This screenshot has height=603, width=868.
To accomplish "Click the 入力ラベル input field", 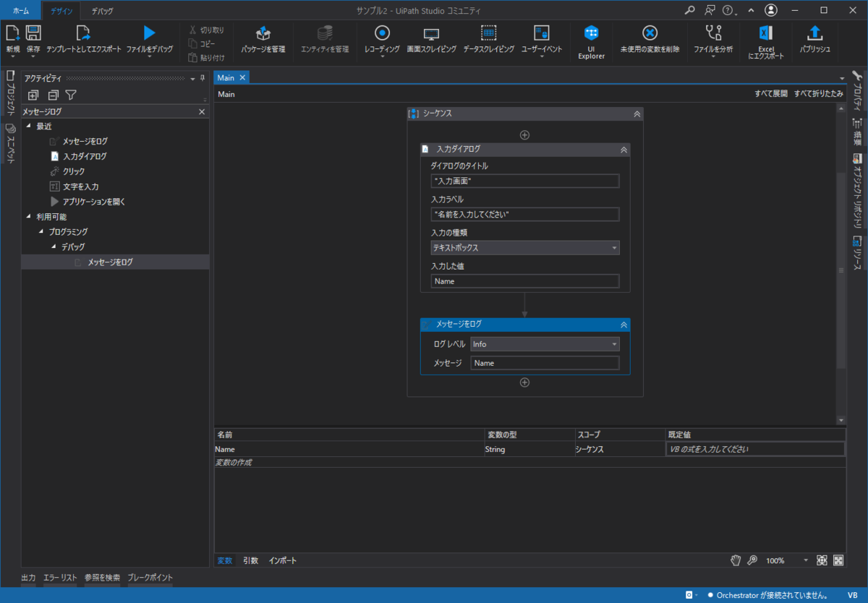I will [525, 214].
